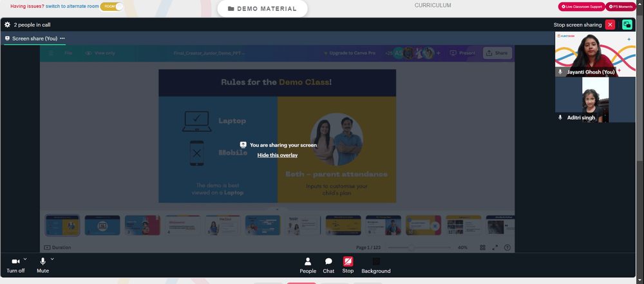Screen dimensions: 644x284
Task: Select slide thumbnail 11
Action: (x=464, y=225)
